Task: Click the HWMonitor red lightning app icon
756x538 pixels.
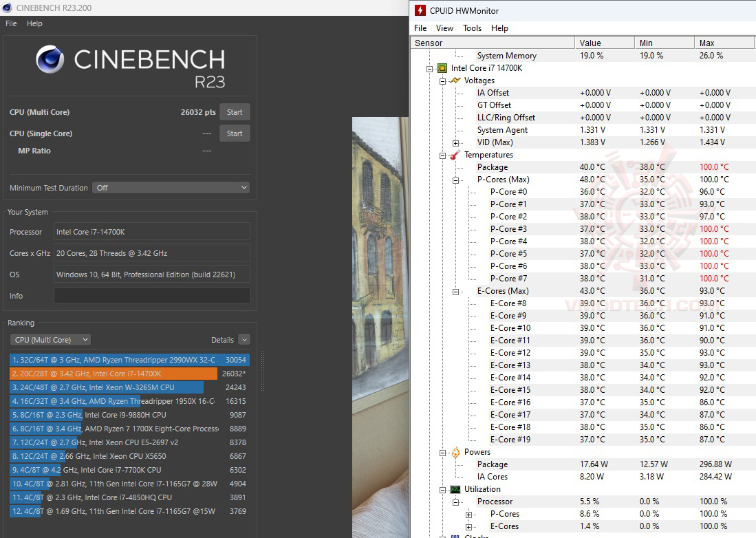Action: (x=420, y=10)
